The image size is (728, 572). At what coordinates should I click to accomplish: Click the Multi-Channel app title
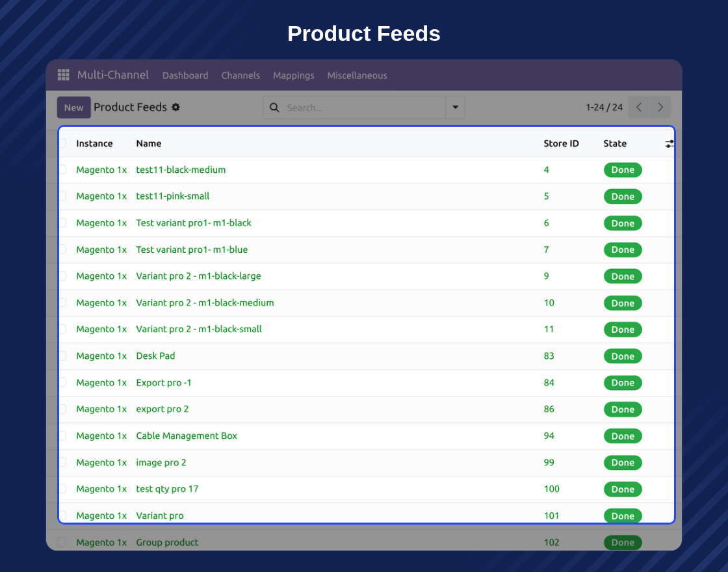[113, 75]
